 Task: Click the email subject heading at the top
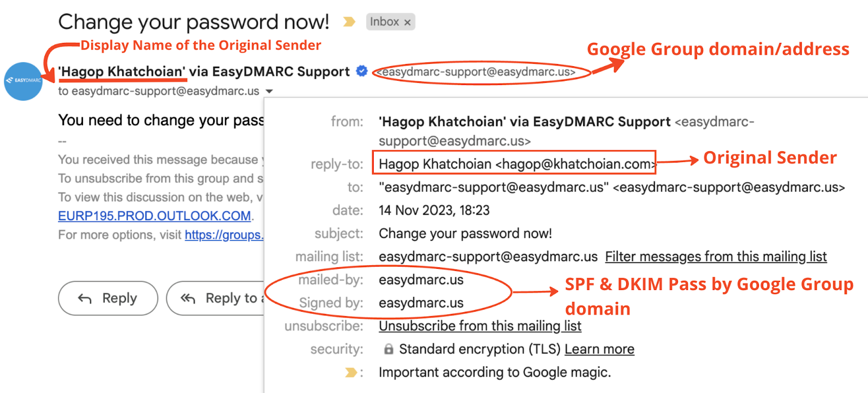tap(194, 22)
